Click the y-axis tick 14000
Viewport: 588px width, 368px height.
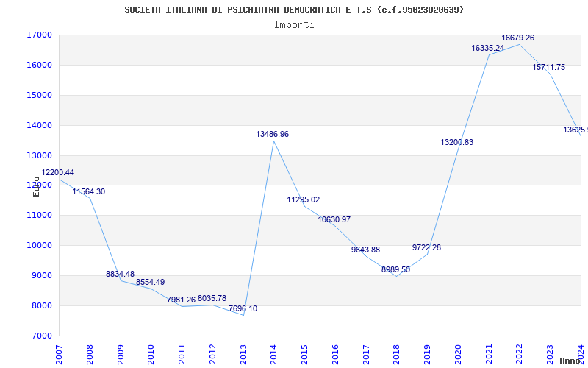point(39,125)
